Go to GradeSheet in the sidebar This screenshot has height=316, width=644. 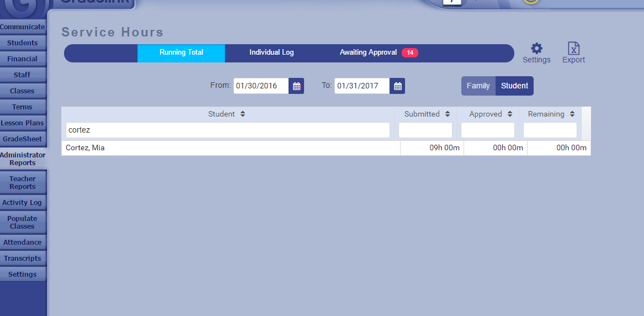pyautogui.click(x=23, y=139)
